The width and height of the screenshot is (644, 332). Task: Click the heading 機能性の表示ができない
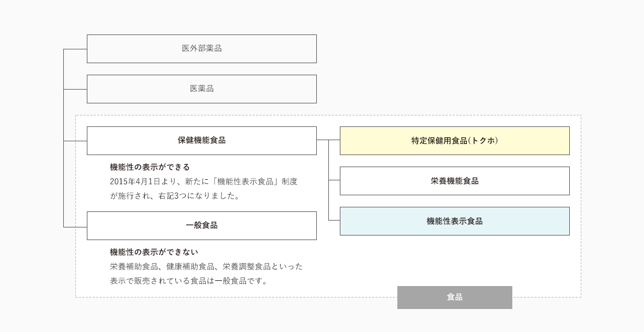[154, 252]
